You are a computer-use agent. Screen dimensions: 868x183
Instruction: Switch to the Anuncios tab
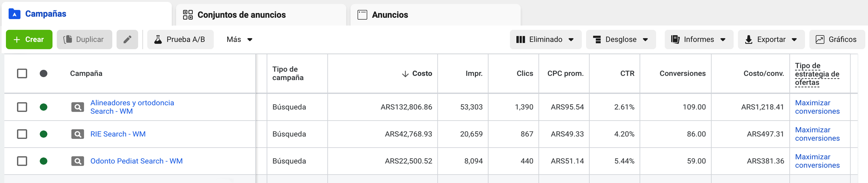435,15
